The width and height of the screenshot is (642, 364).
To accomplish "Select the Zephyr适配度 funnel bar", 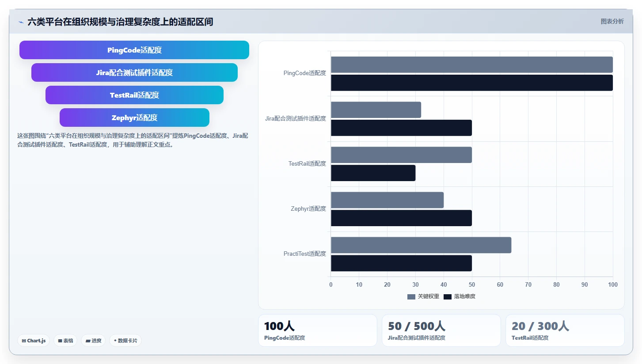I will [134, 118].
